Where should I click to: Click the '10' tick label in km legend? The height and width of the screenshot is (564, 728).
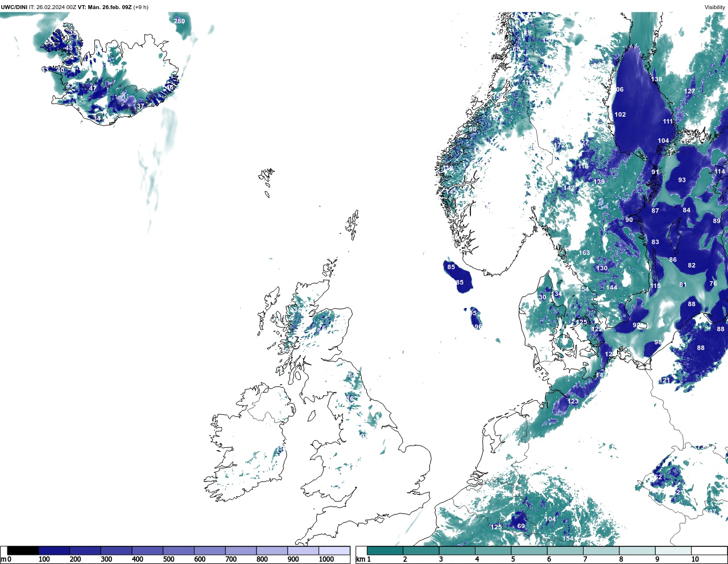695,559
